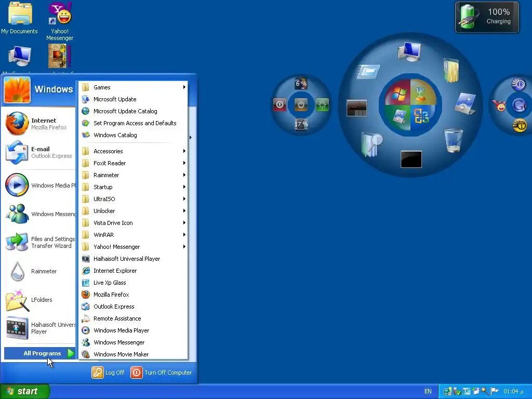Click the search magnifier folder icon in dock
The width and height of the screenshot is (532, 399).
(371, 144)
